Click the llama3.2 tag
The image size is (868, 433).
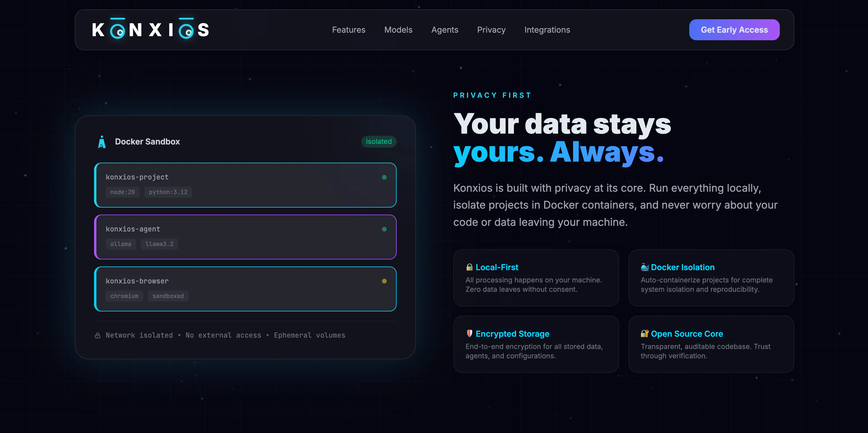pos(159,244)
